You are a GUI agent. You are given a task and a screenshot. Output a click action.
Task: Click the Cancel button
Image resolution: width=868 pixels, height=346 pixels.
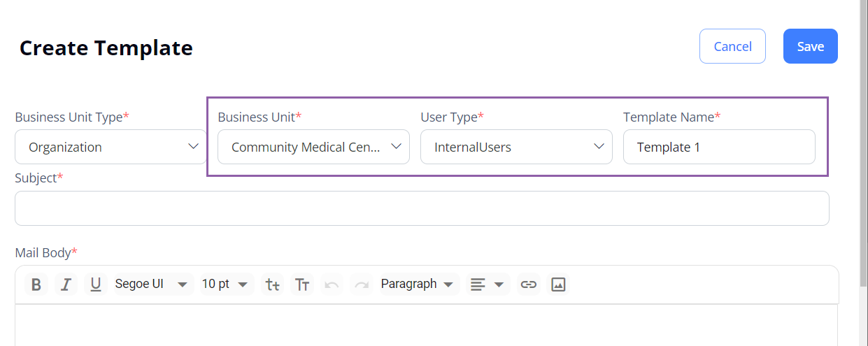732,46
